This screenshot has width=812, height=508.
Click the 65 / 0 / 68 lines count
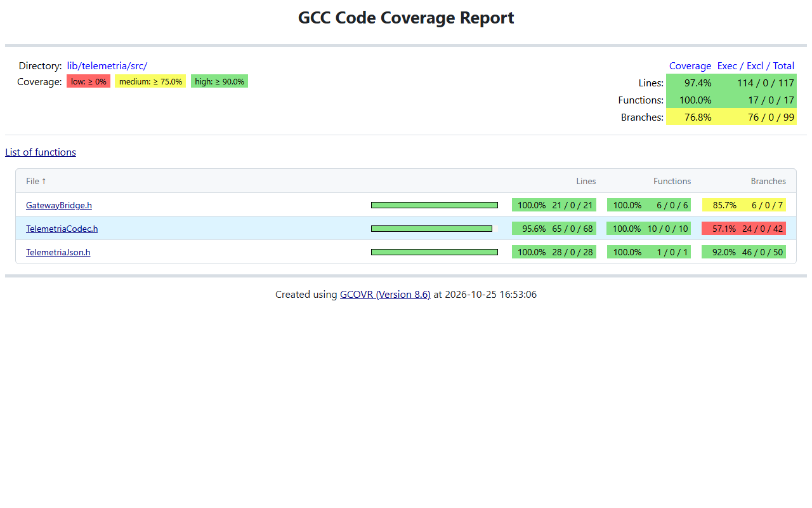coord(572,229)
